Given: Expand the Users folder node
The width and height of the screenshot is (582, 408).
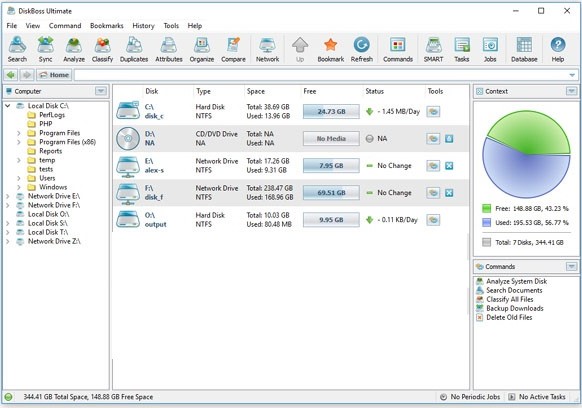Looking at the screenshot, I should [19, 178].
